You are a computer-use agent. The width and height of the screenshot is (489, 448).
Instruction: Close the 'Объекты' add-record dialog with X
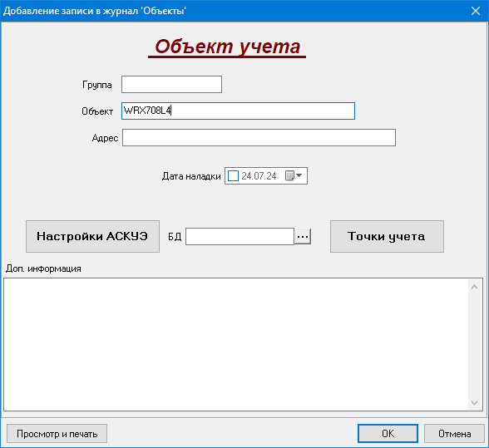[x=476, y=11]
